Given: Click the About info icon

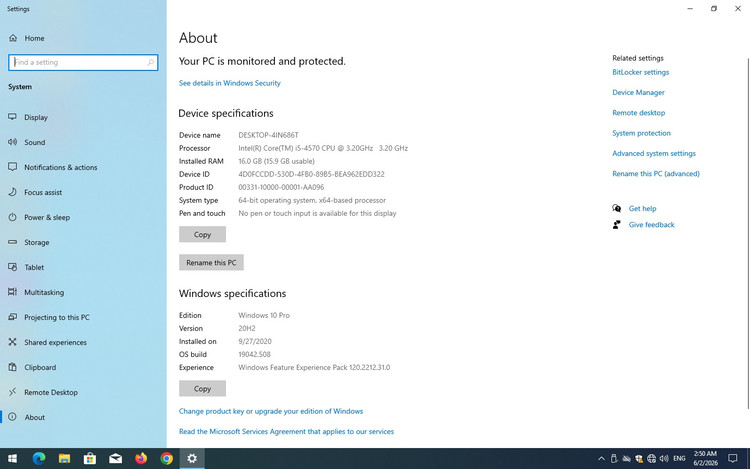Looking at the screenshot, I should 12,416.
